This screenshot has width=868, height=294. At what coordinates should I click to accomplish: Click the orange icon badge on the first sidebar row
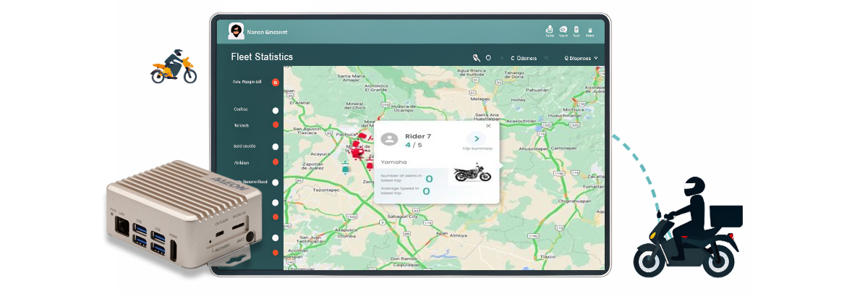click(276, 83)
